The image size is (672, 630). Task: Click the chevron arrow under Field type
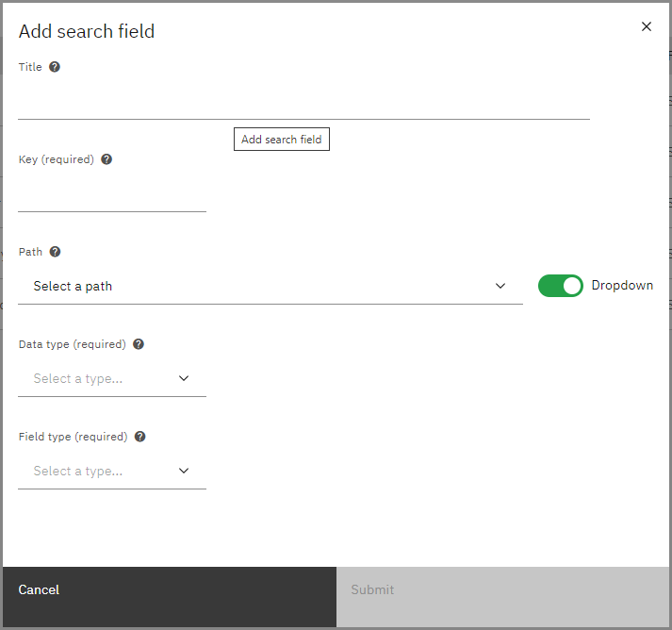(184, 471)
